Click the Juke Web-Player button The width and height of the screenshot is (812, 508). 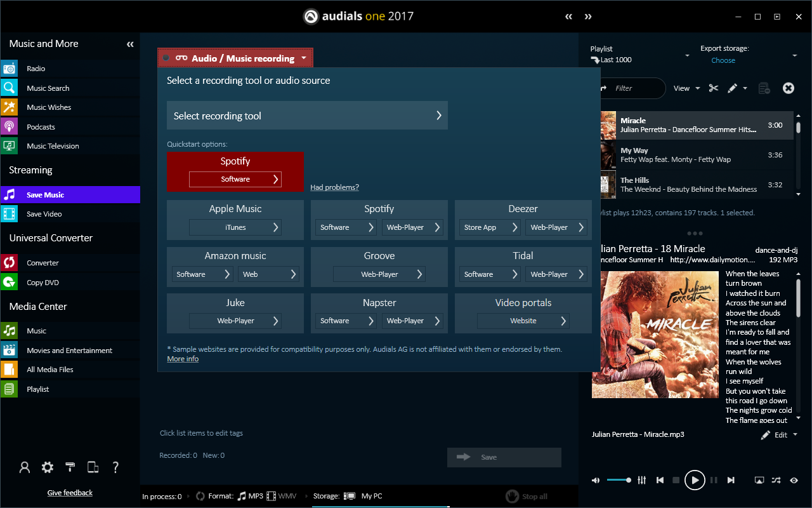[235, 321]
